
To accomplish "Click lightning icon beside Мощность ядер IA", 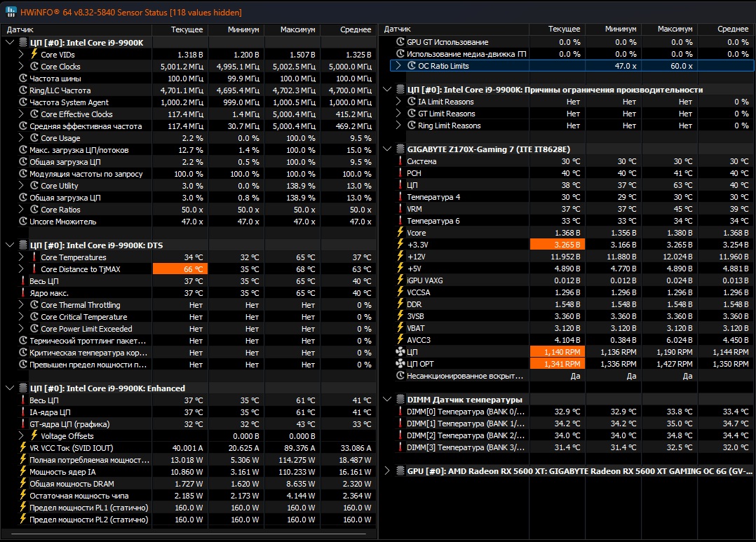I will (x=22, y=472).
